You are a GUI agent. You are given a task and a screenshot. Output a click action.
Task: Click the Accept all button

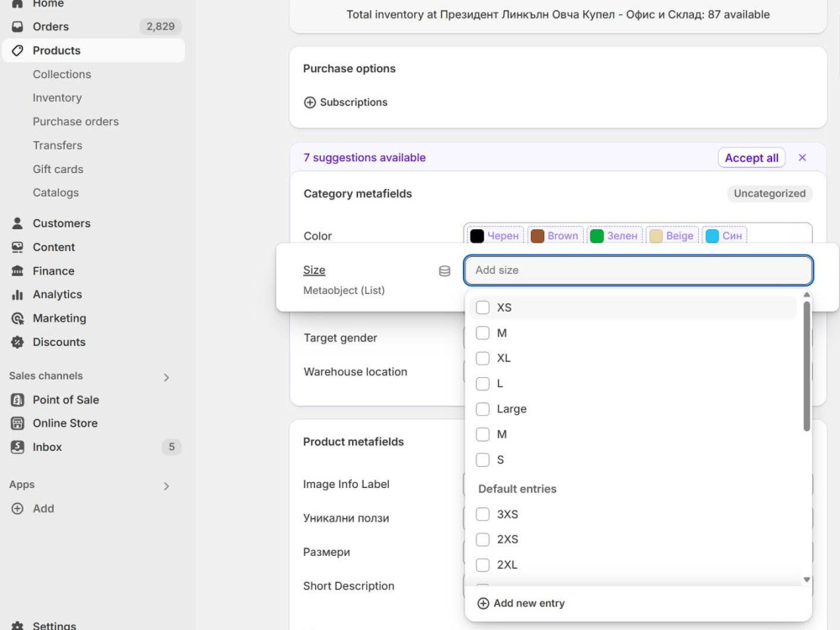coord(751,158)
